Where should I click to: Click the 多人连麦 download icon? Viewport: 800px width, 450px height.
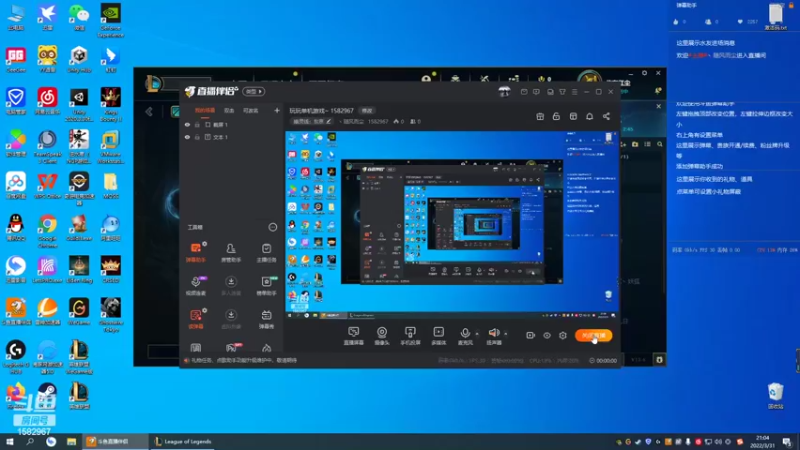tap(231, 282)
